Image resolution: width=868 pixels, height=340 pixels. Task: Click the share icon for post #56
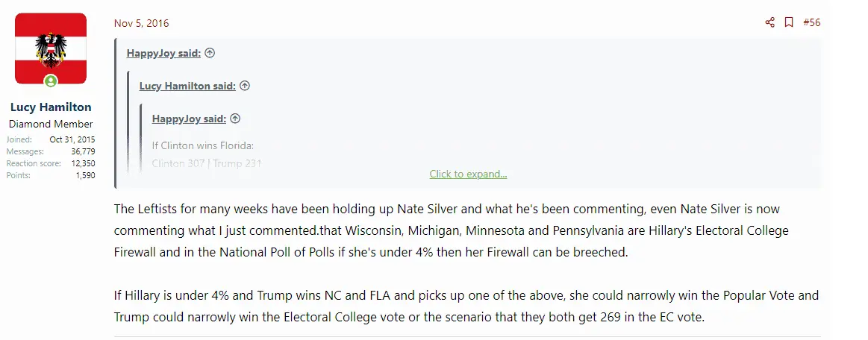point(770,22)
